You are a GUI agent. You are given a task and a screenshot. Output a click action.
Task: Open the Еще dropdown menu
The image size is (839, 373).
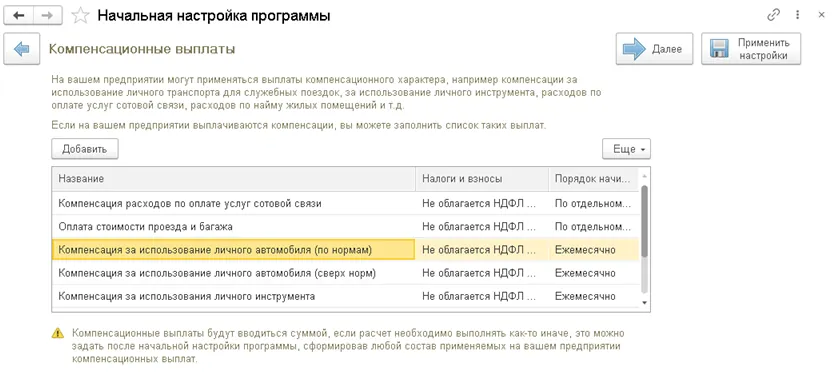tap(627, 149)
